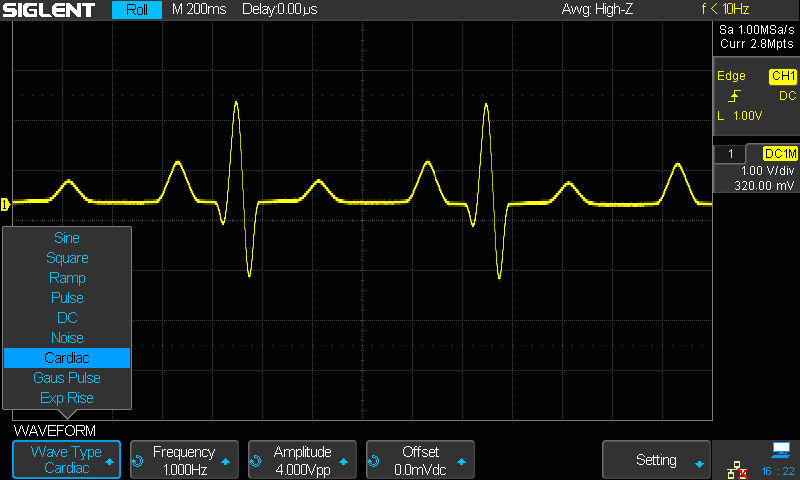Click the rotary knob icon beside Frequency
The height and width of the screenshot is (480, 800).
(138, 461)
